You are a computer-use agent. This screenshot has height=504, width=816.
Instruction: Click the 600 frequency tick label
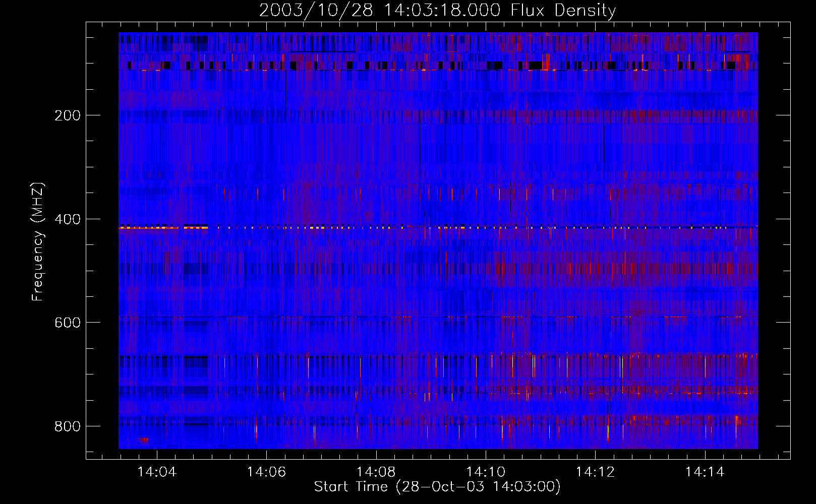click(x=68, y=323)
